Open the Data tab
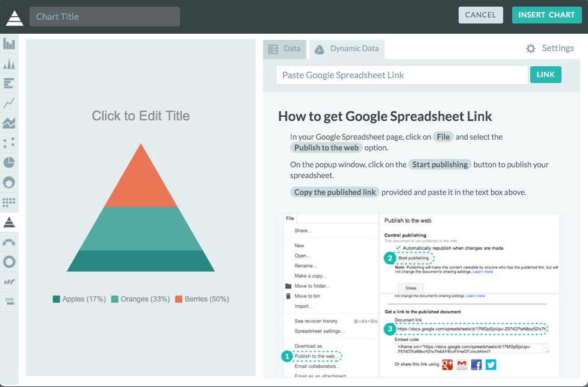Screen dimensions: 588x387 (x=285, y=49)
